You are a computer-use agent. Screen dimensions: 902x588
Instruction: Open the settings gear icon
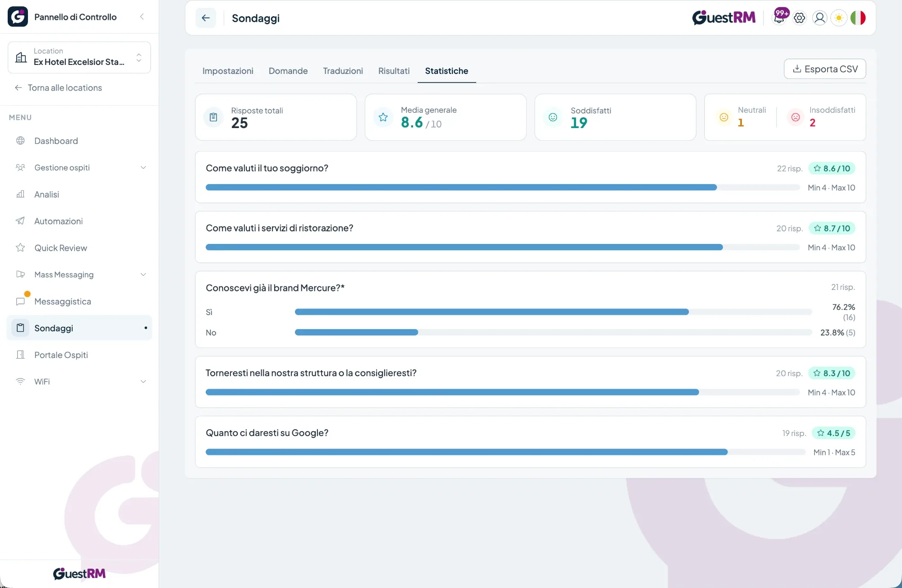click(x=800, y=18)
